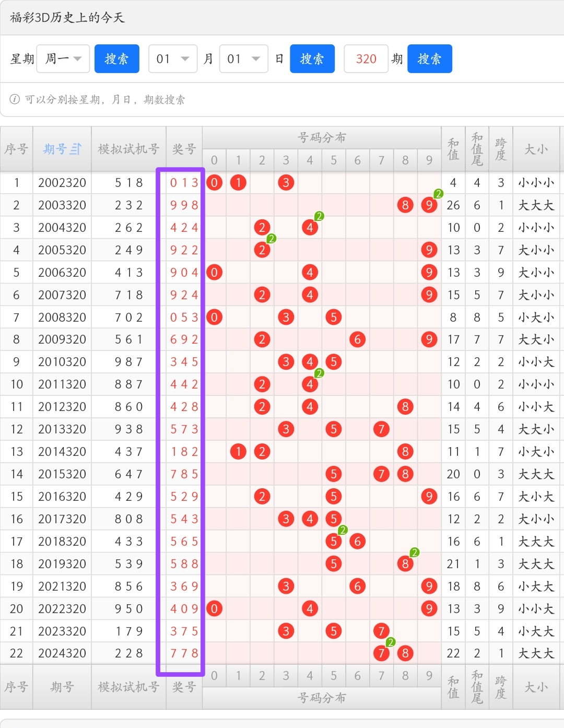Viewport: 564px width, 728px height.
Task: Click the 模拟试机号 column header at top
Action: [x=128, y=149]
